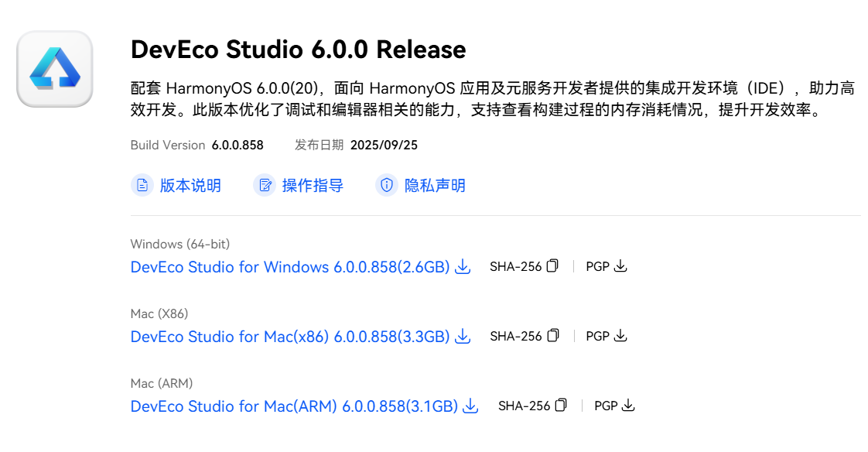Download DevEco Studio for Windows 6.0.0.858
The width and height of the screenshot is (868, 452).
click(x=290, y=267)
